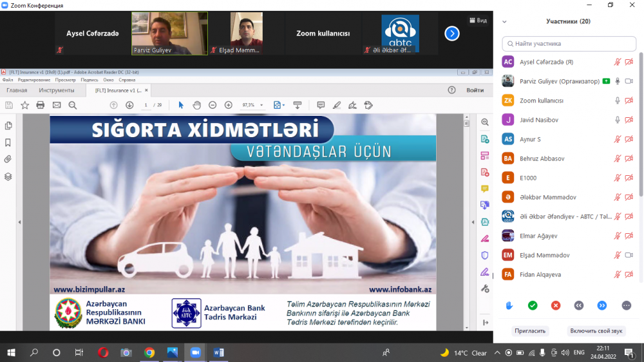The height and width of the screenshot is (362, 644).
Task: Open the read mode keyboard icon
Action: (x=298, y=105)
